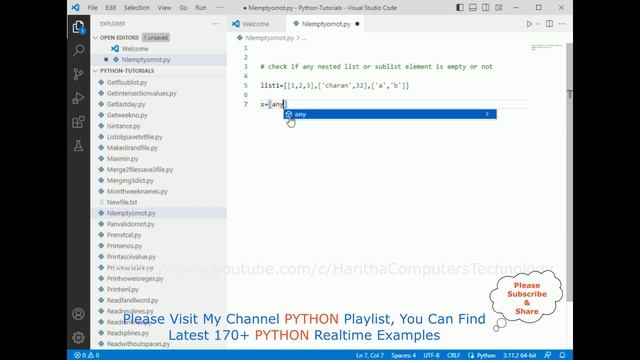Open Run and Debug view
Viewport: 640px width, 360px height.
tap(78, 98)
